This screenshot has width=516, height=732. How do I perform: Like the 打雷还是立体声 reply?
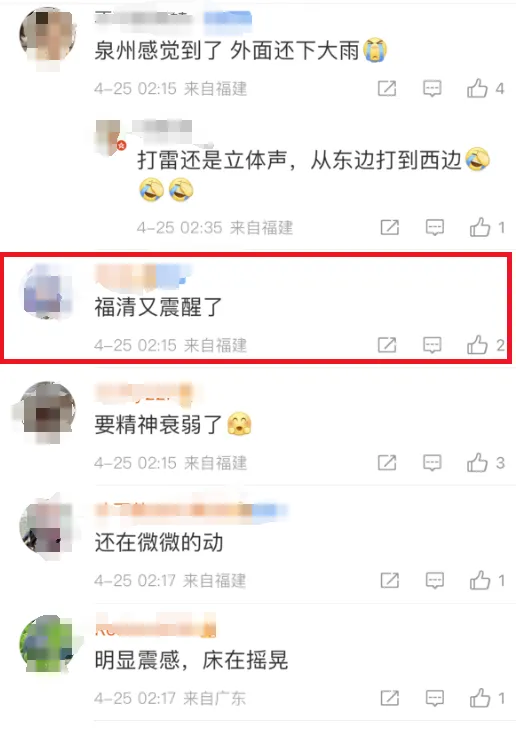[x=480, y=227]
